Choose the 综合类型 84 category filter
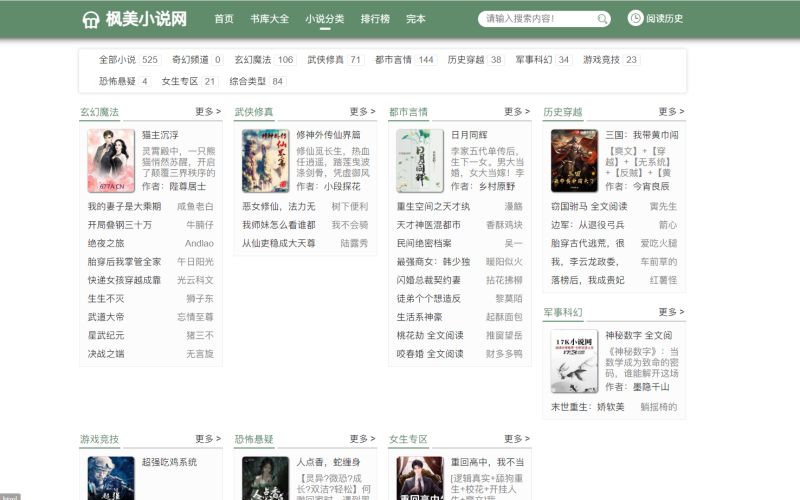This screenshot has width=800, height=500. 257,81
